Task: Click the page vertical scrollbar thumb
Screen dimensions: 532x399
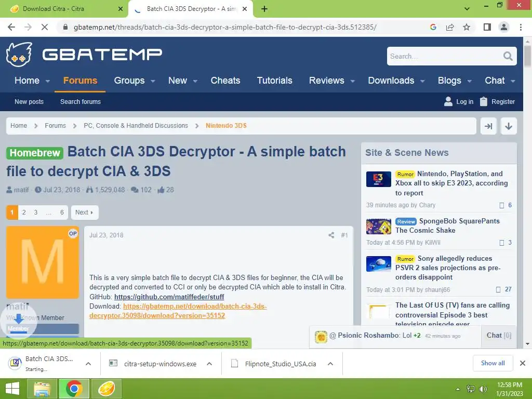Action: 527,56
